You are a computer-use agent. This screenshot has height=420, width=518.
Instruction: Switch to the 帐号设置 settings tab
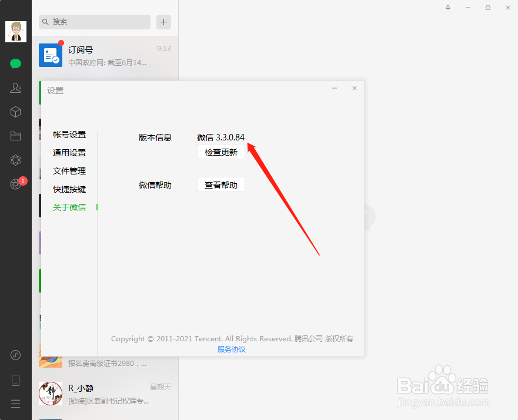coord(69,134)
